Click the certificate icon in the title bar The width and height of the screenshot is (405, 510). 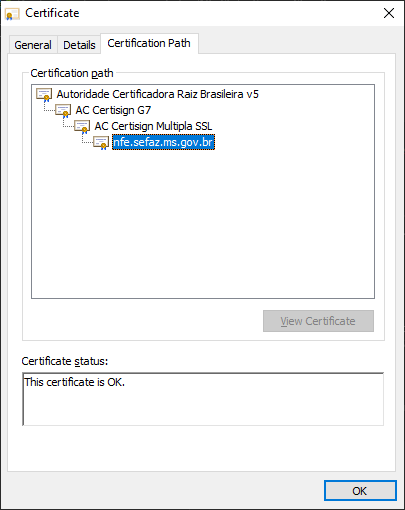click(x=12, y=14)
